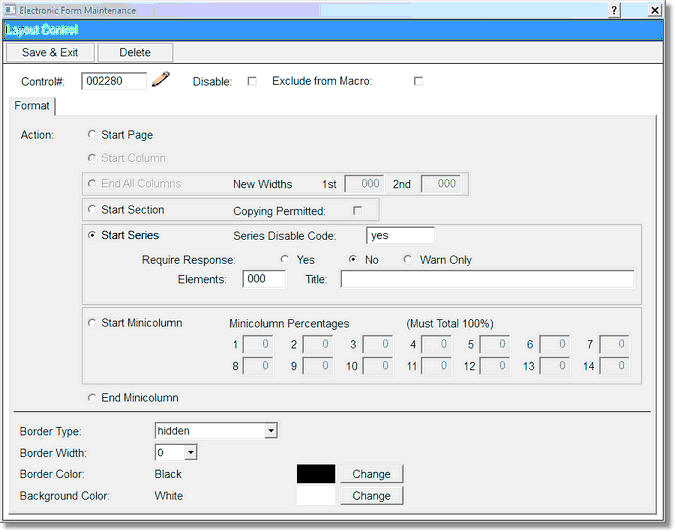
Task: Click the 2nd new width field
Action: coord(441,184)
